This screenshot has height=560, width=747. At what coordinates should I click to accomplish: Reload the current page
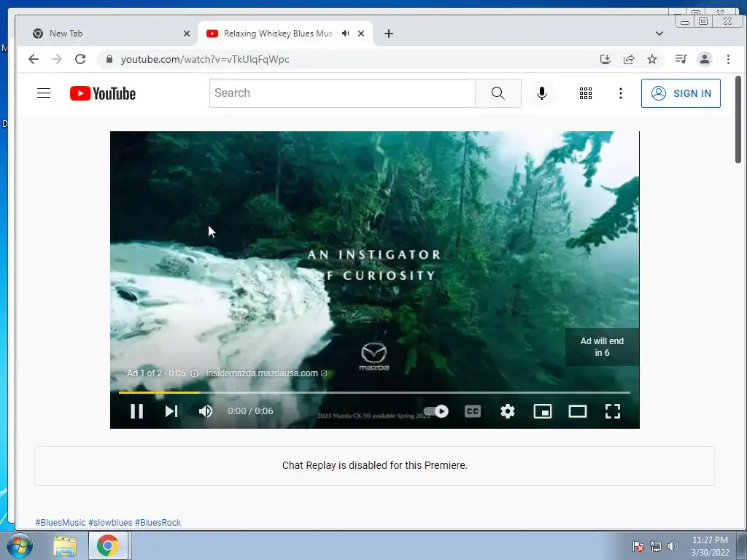[x=80, y=59]
